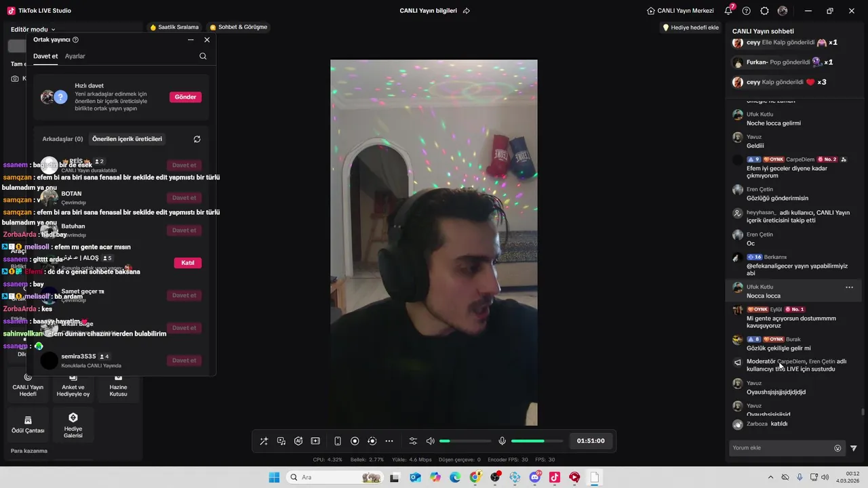868x488 pixels.
Task: Click the mobile phone icon in toolbar
Action: click(x=338, y=441)
